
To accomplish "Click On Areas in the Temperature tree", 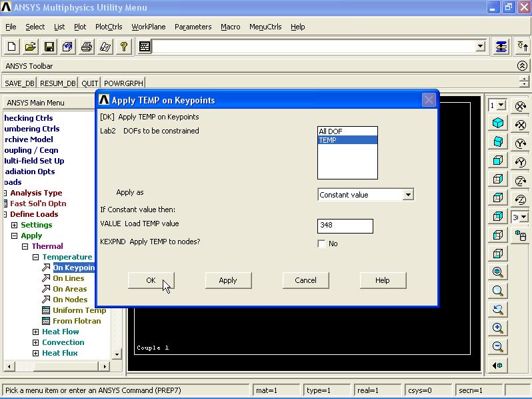I will coord(69,289).
